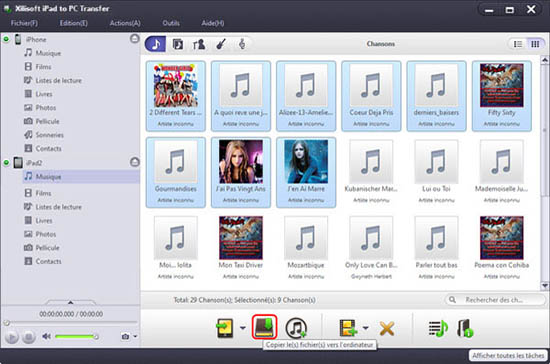550x364 pixels.
Task: Open Actions(A) menu
Action: (x=125, y=23)
